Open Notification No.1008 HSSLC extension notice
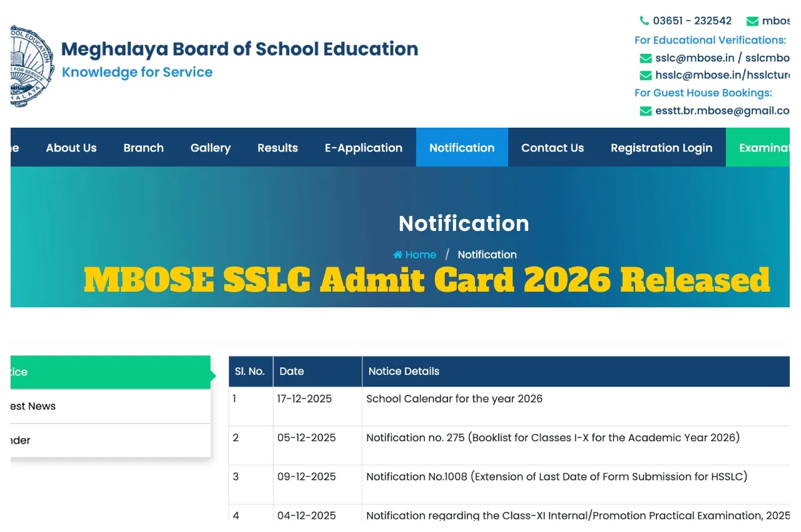Screen dimensions: 801x532 pos(556,476)
